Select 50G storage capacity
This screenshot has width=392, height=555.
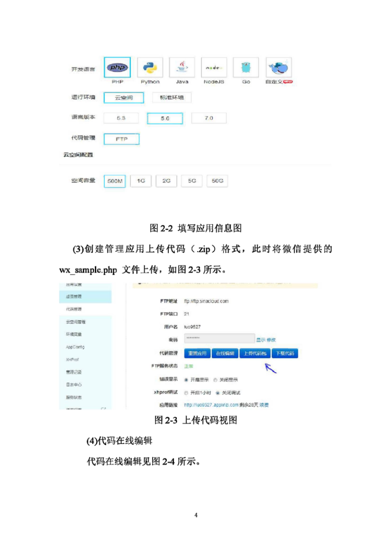pos(217,181)
